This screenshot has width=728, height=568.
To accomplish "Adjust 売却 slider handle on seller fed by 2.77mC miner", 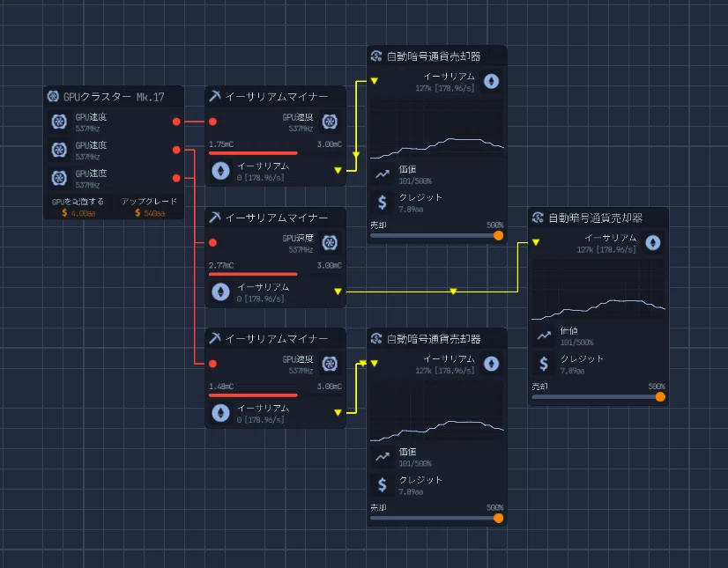I will (x=660, y=397).
